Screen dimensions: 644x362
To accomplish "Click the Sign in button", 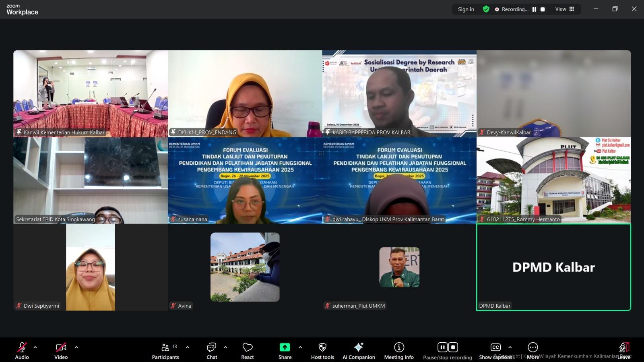I will pyautogui.click(x=466, y=9).
